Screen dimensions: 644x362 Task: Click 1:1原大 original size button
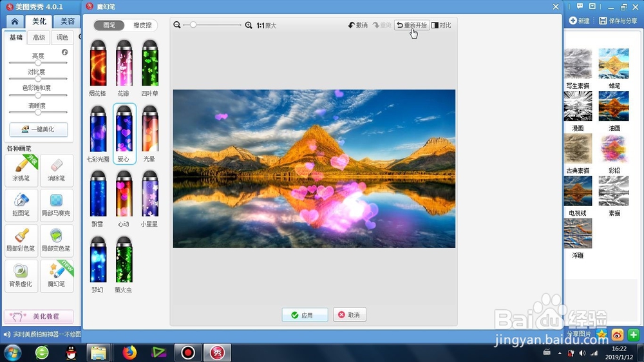267,26
